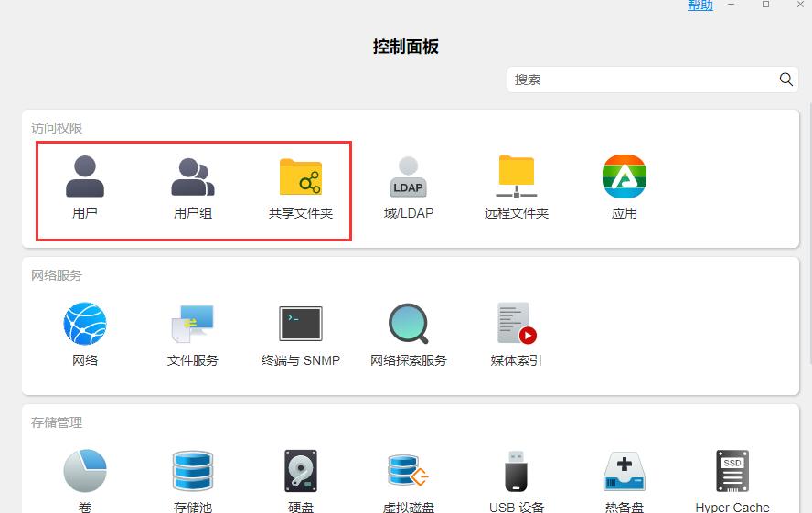
Task: Open the 应用 application icon
Action: pyautogui.click(x=625, y=176)
